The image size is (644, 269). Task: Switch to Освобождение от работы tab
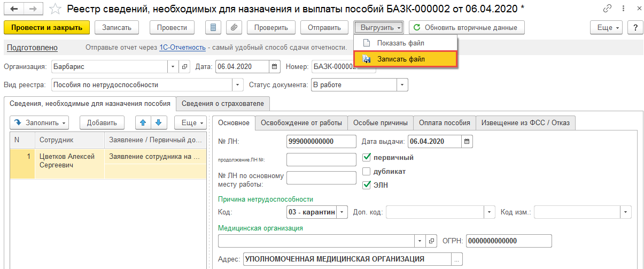(x=301, y=122)
